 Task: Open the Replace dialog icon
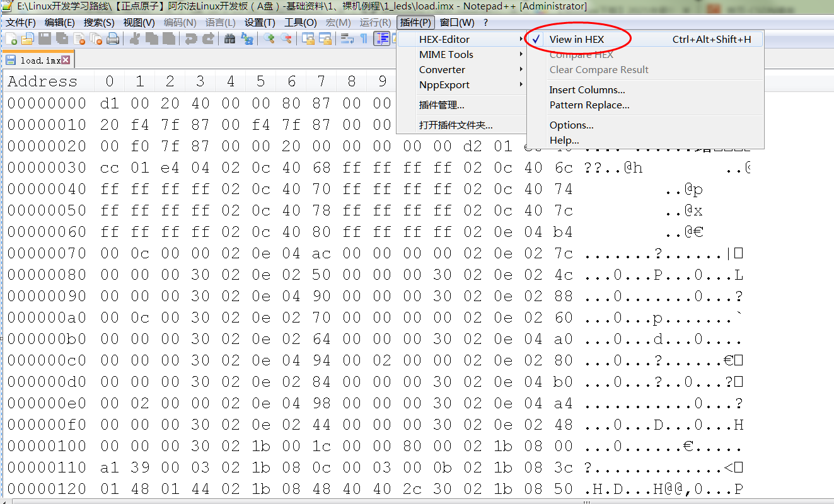[x=247, y=38]
